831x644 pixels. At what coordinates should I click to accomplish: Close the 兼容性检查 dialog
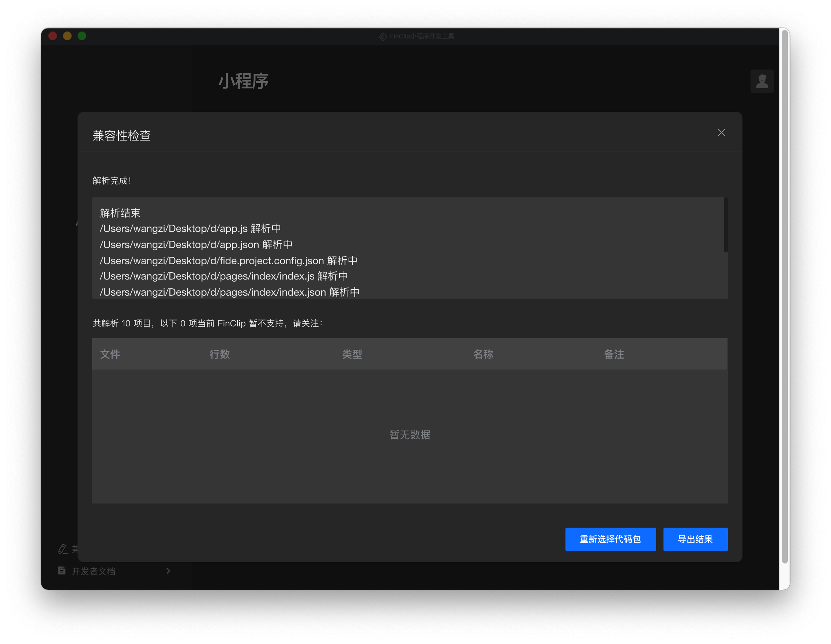click(x=721, y=132)
